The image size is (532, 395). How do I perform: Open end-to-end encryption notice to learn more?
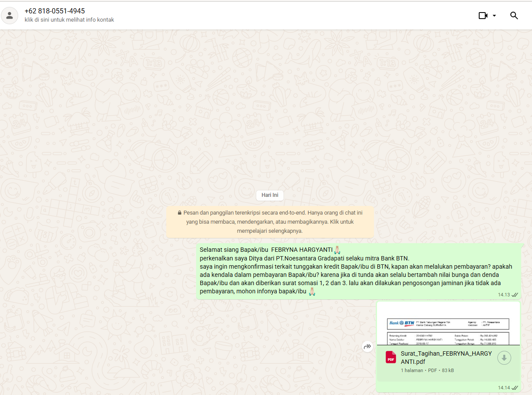point(270,222)
